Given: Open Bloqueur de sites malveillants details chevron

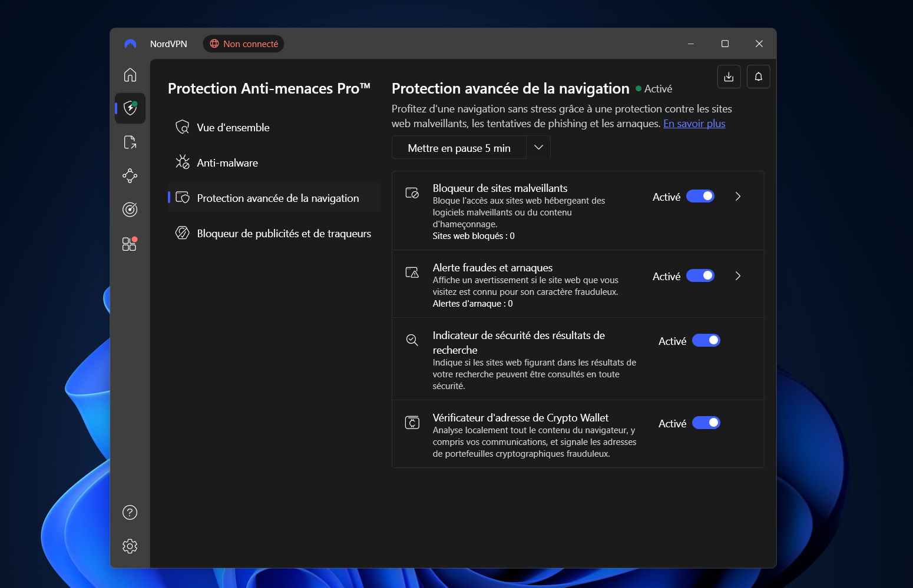Looking at the screenshot, I should 738,196.
